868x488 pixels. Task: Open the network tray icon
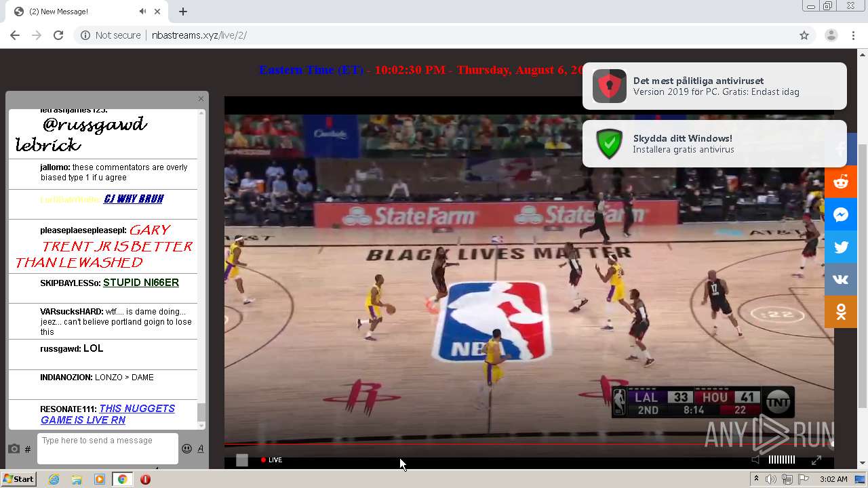point(787,479)
